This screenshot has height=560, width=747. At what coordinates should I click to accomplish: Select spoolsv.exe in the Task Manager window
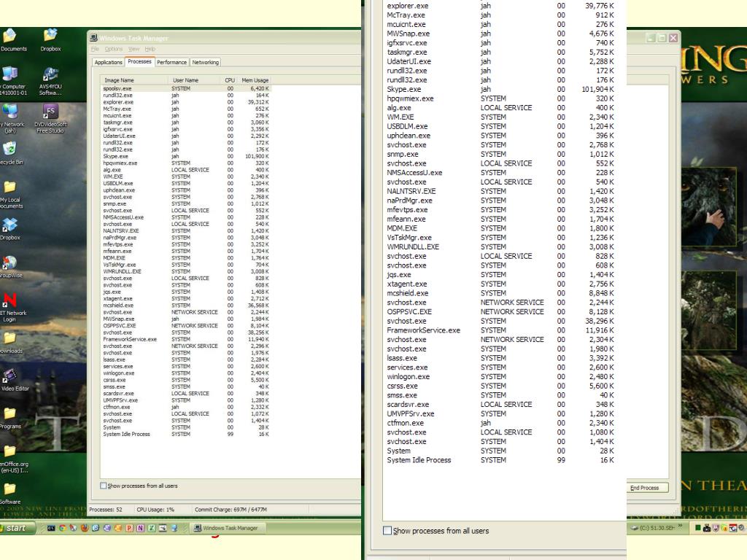click(x=186, y=88)
